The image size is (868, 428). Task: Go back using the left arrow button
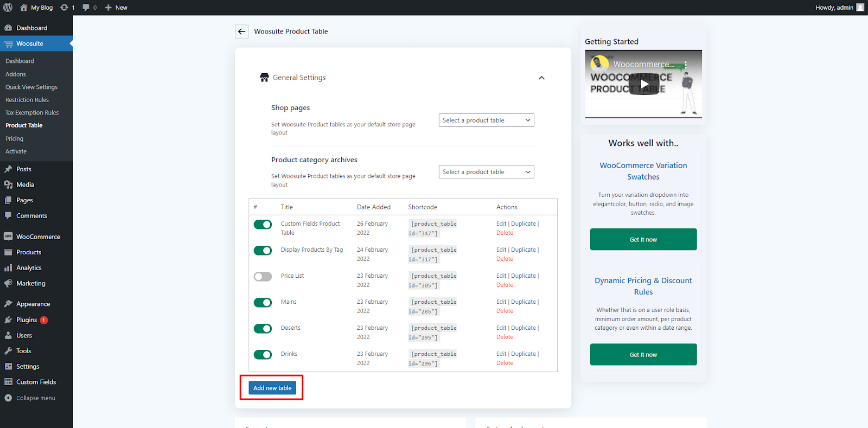242,31
